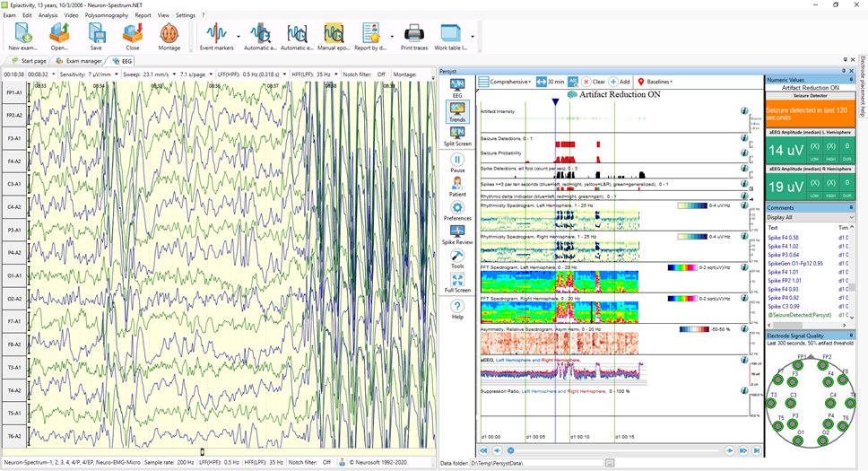Toggle the DUR value for R Hemisphere aEEG

(x=847, y=187)
